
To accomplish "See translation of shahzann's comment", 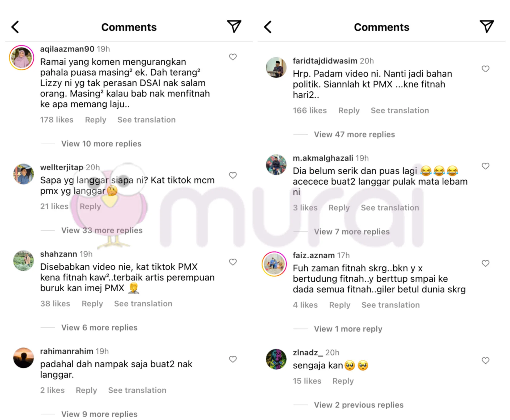I will 143,304.
